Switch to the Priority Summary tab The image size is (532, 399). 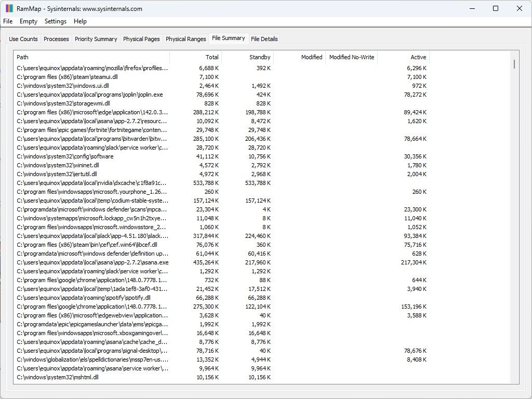[x=96, y=39]
